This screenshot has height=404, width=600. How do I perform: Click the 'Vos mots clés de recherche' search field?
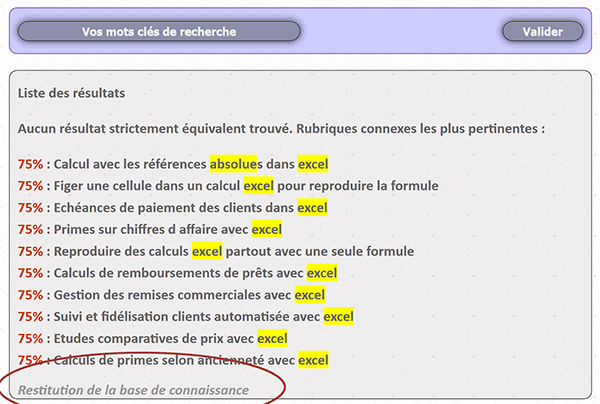pyautogui.click(x=159, y=31)
